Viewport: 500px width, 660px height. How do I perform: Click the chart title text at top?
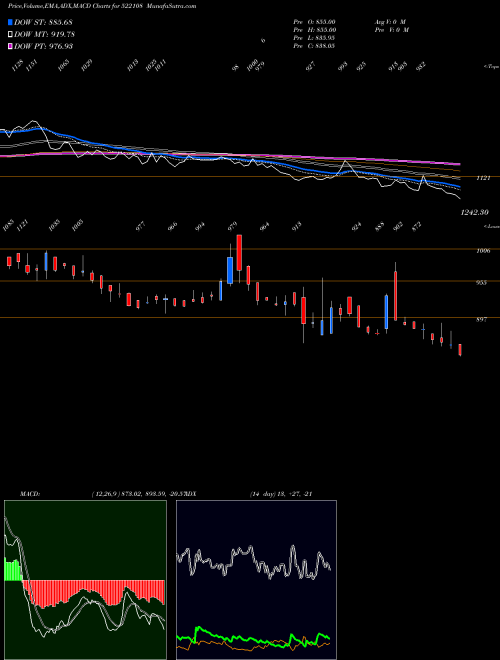(x=101, y=6)
